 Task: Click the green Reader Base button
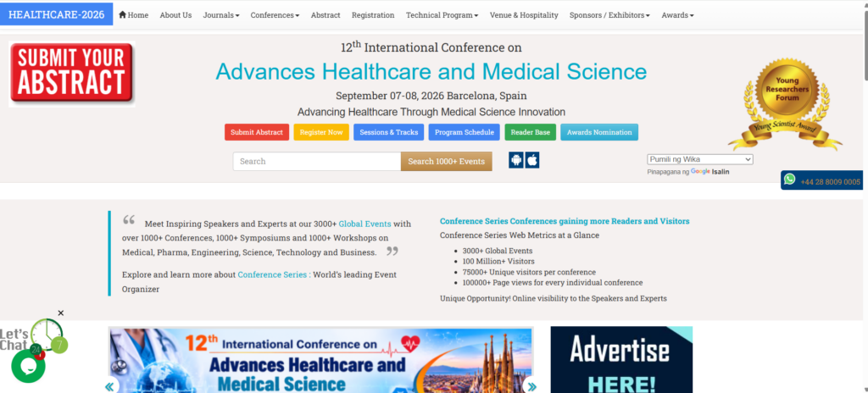coord(531,132)
